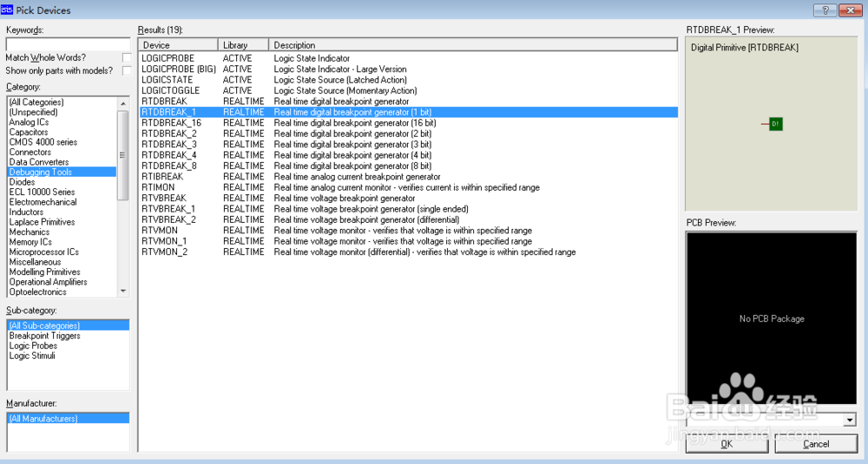Select Logic Probes sub-category
The image size is (868, 464).
(x=68, y=346)
